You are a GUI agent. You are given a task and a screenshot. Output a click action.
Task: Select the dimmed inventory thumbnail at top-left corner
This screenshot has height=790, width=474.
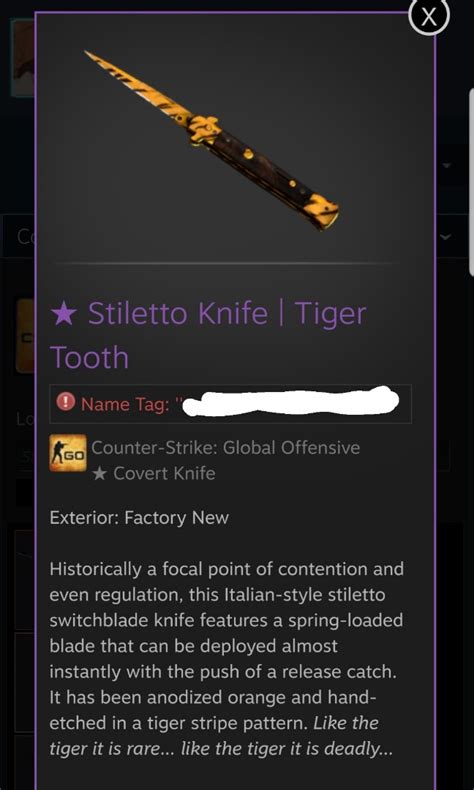pos(23,58)
